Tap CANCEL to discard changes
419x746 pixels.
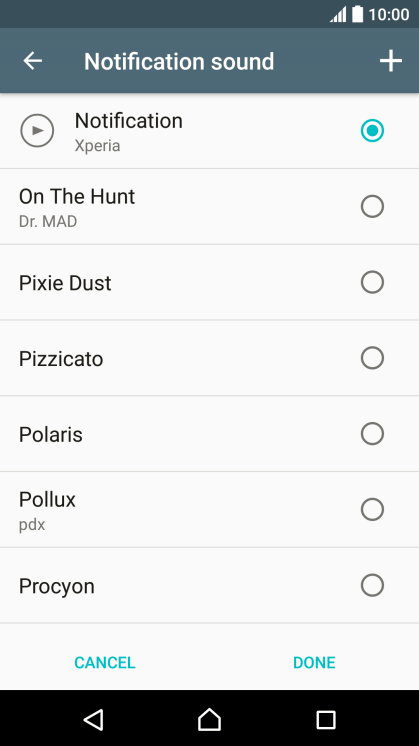(x=105, y=662)
